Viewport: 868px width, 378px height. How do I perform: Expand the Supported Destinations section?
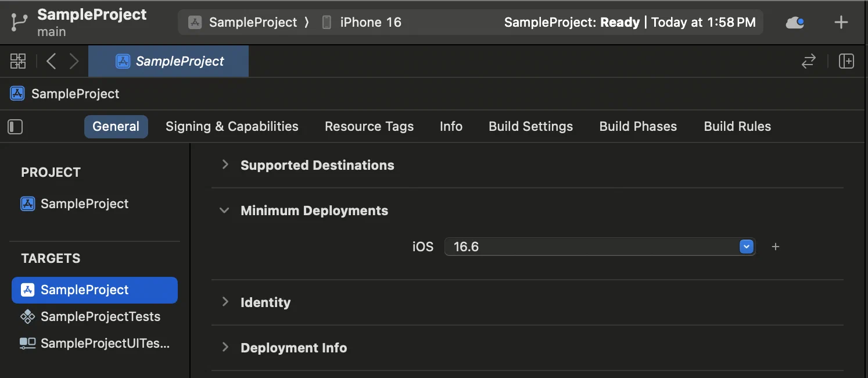coord(225,165)
